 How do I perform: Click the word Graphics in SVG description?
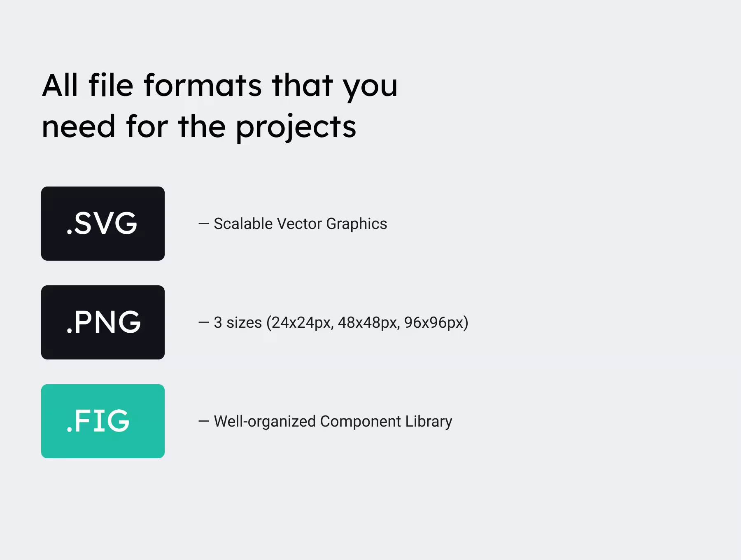tap(357, 224)
